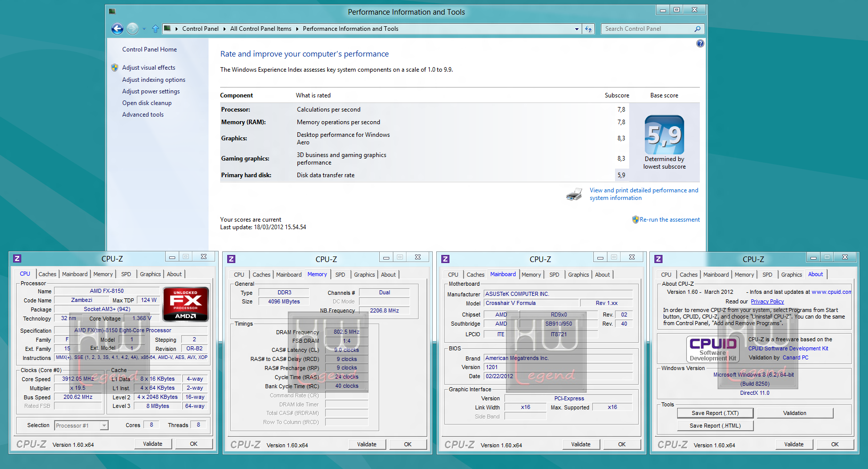
Task: Click the Size 4096 MBytes memory field
Action: pos(284,301)
